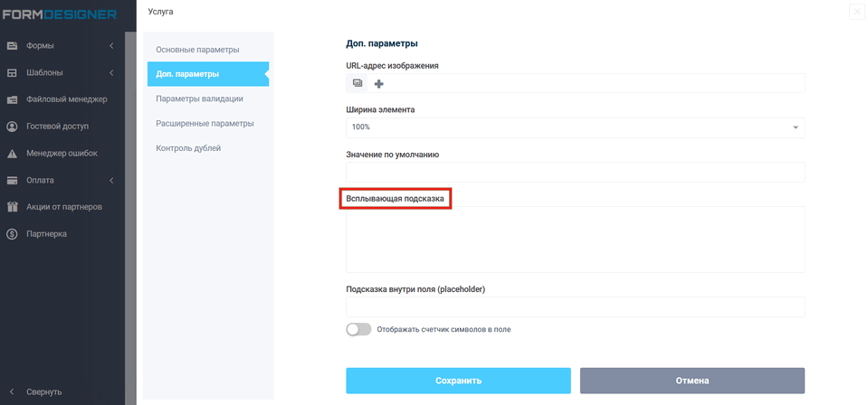Click the Всплывающая подсказка text area
Viewport: 868px width, 405px height.
click(x=575, y=240)
